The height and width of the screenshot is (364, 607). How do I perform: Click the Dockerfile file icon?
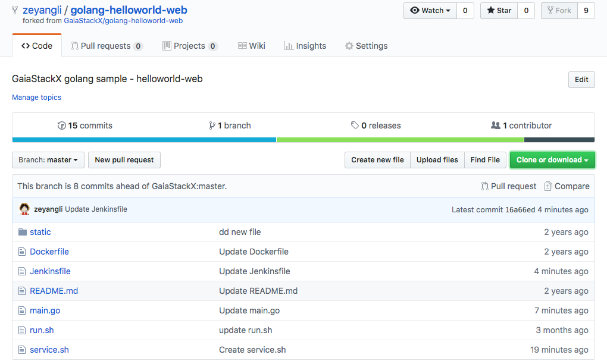[x=23, y=252]
